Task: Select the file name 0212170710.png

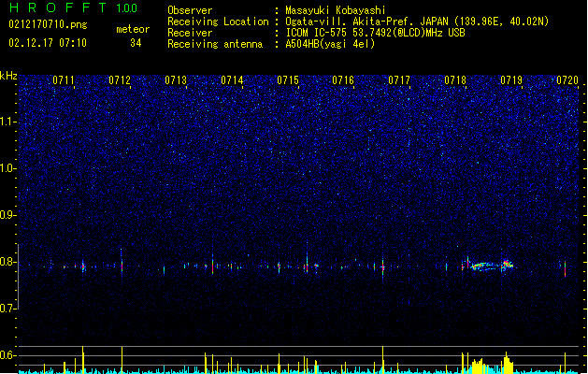Action: tap(48, 25)
